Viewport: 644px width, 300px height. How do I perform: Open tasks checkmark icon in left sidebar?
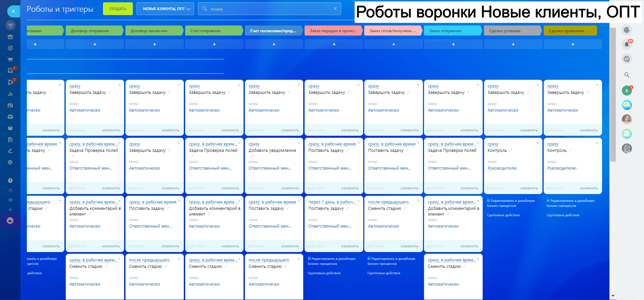[x=10, y=70]
